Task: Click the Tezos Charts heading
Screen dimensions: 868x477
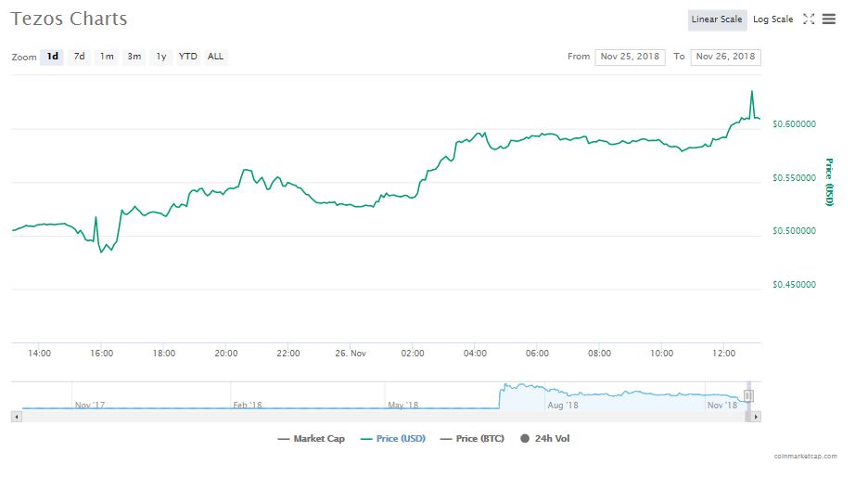Action: coord(70,19)
